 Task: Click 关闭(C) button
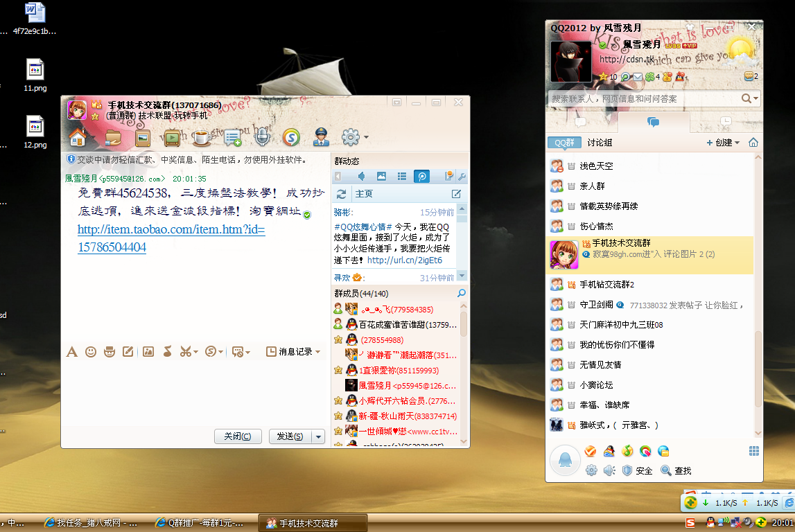pyautogui.click(x=238, y=436)
